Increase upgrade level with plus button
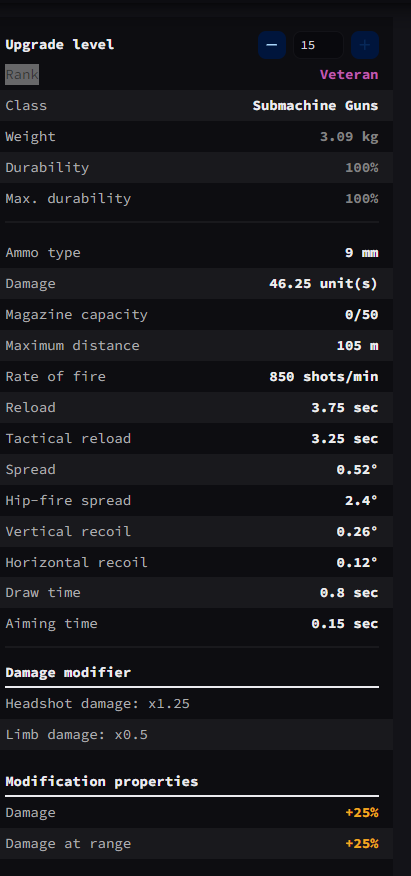This screenshot has width=411, height=876. pos(365,45)
